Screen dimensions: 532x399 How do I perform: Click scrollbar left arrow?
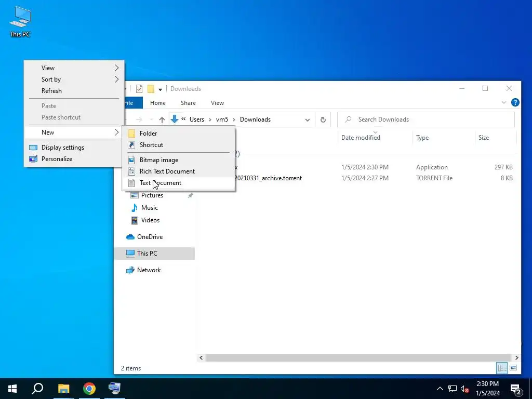coord(201,357)
